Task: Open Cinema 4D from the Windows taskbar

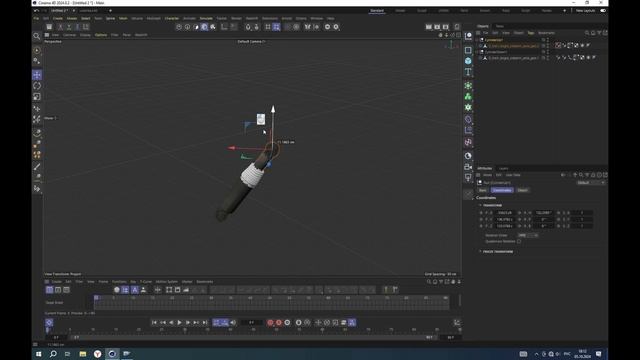Action: coord(112,354)
